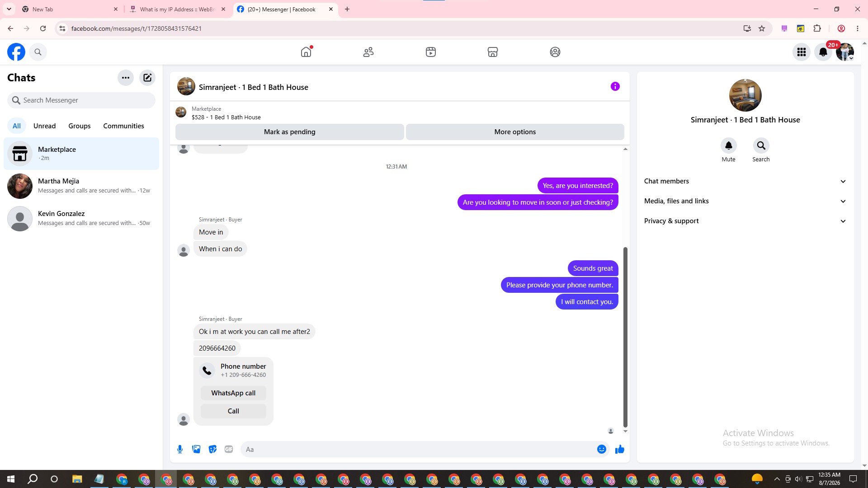Screen dimensions: 868x488
Task: Click the browser address bar URL
Action: click(x=137, y=28)
